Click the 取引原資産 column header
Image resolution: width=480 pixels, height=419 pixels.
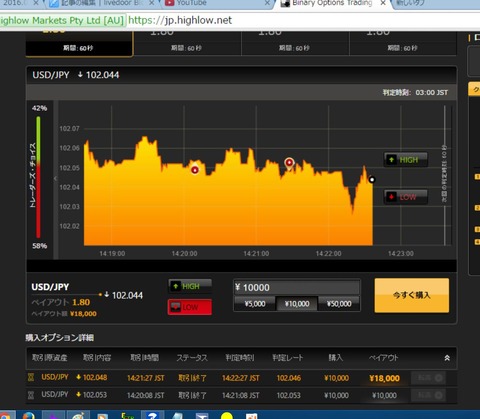pyautogui.click(x=50, y=358)
